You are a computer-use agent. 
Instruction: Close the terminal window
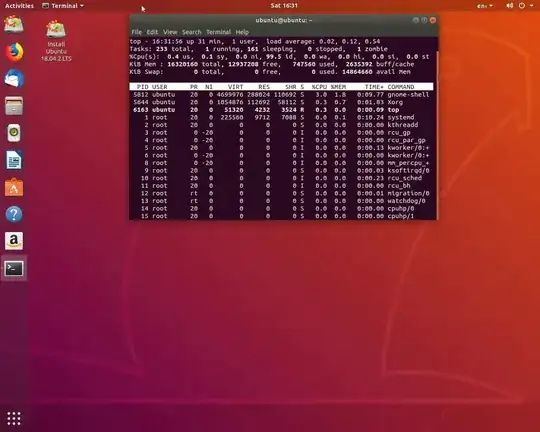pos(433,20)
